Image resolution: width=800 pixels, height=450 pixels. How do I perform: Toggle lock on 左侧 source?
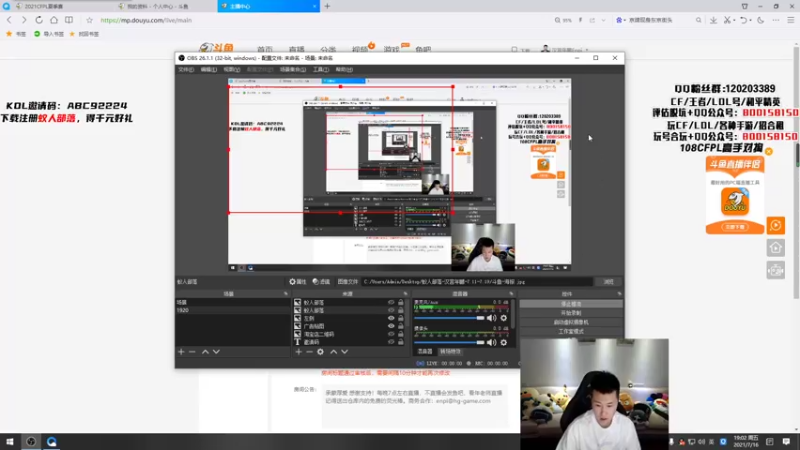pyautogui.click(x=401, y=318)
